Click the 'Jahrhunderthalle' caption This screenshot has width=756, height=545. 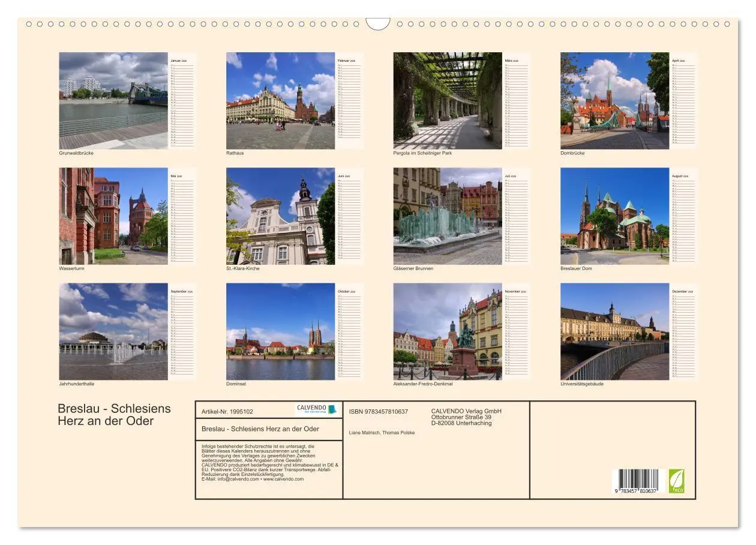tap(77, 384)
